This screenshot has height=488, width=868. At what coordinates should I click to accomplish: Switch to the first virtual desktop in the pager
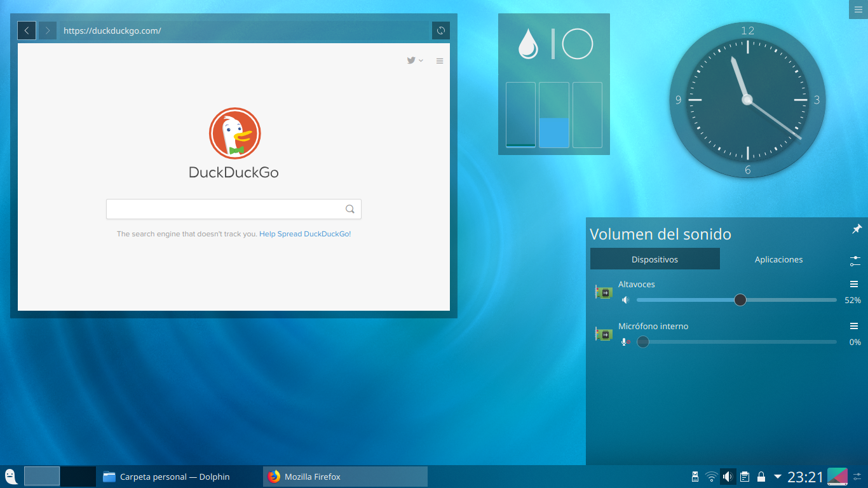42,477
